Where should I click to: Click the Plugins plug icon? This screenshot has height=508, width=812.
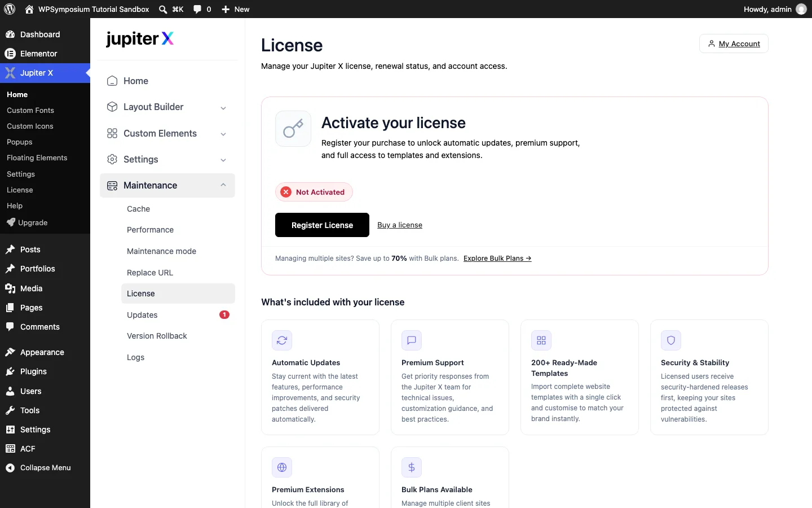point(10,371)
